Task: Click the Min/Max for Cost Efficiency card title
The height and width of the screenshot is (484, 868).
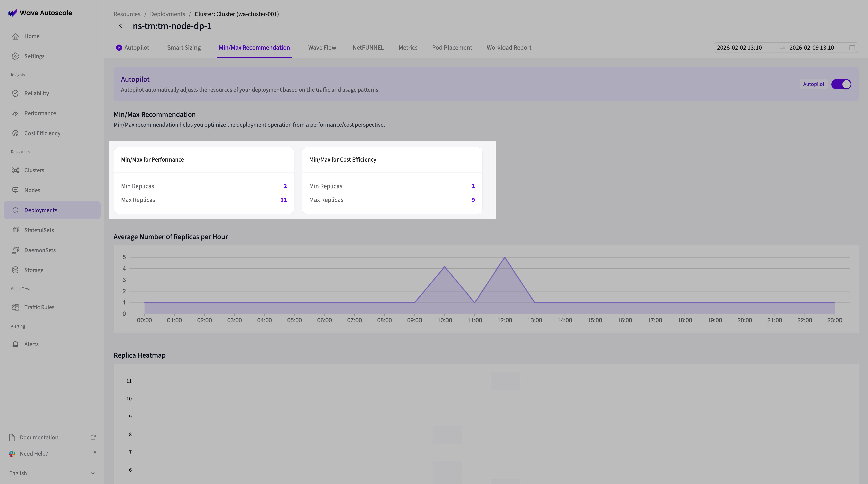Action: tap(343, 160)
